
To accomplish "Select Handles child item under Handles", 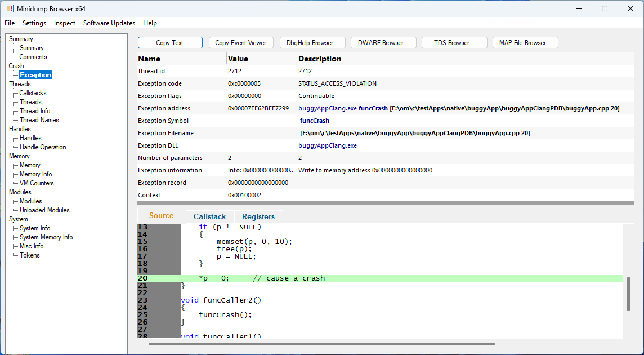I will (x=30, y=138).
